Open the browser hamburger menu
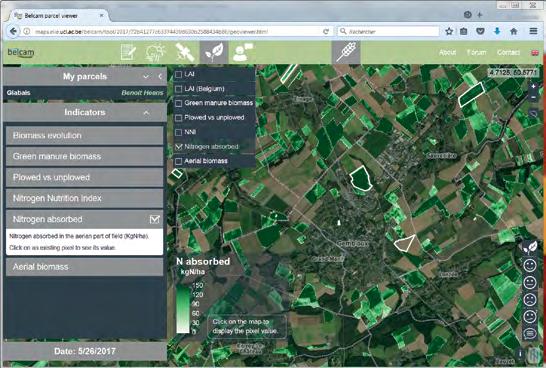The height and width of the screenshot is (368, 546). pos(533,31)
